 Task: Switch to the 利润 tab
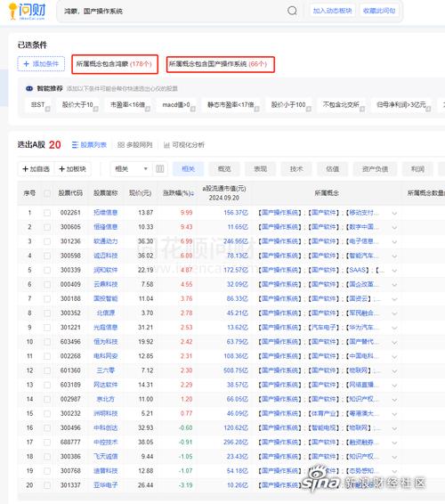417,169
